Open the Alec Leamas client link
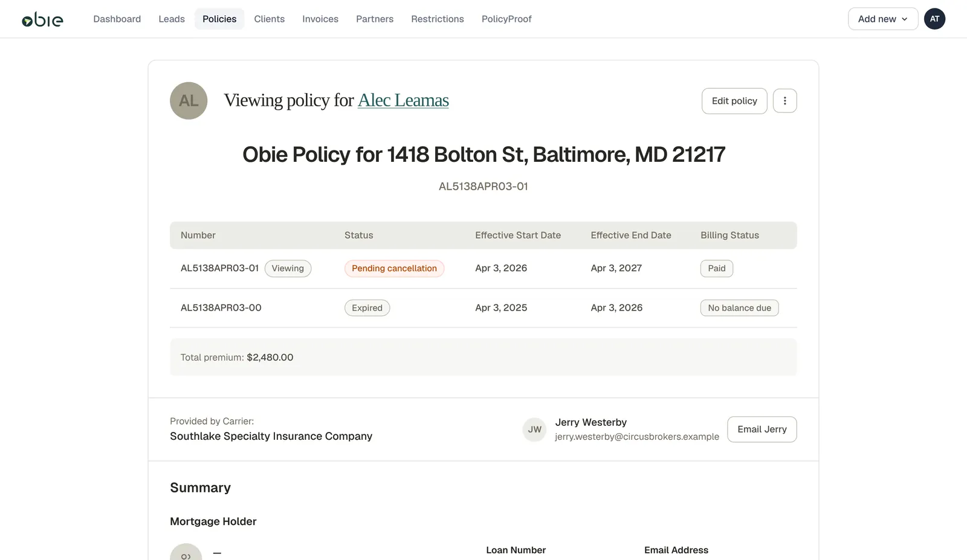967x560 pixels. coord(403,100)
